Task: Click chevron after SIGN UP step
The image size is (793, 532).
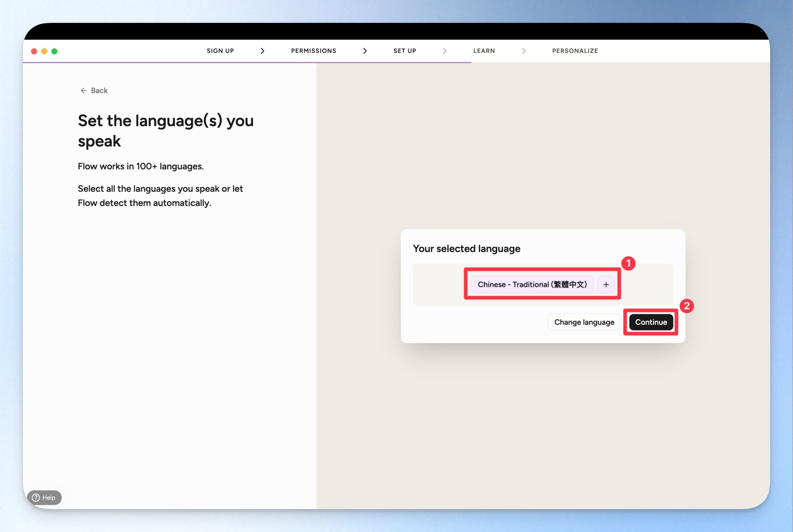Action: [x=262, y=51]
